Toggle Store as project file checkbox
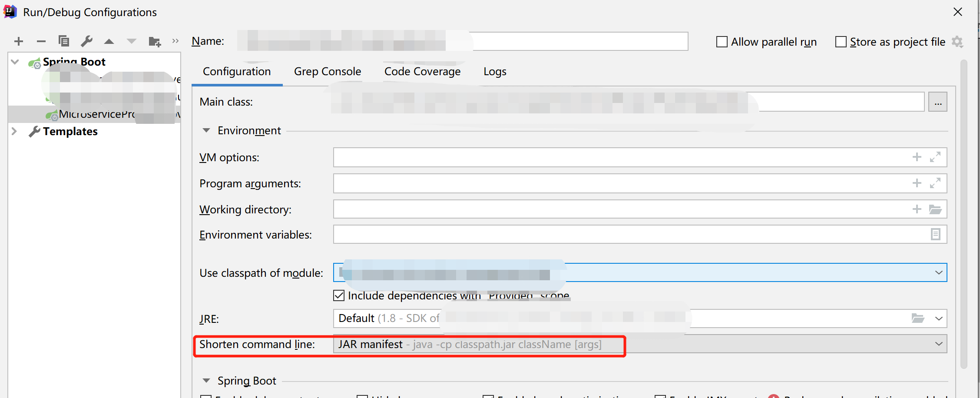The width and height of the screenshot is (980, 398). click(841, 42)
